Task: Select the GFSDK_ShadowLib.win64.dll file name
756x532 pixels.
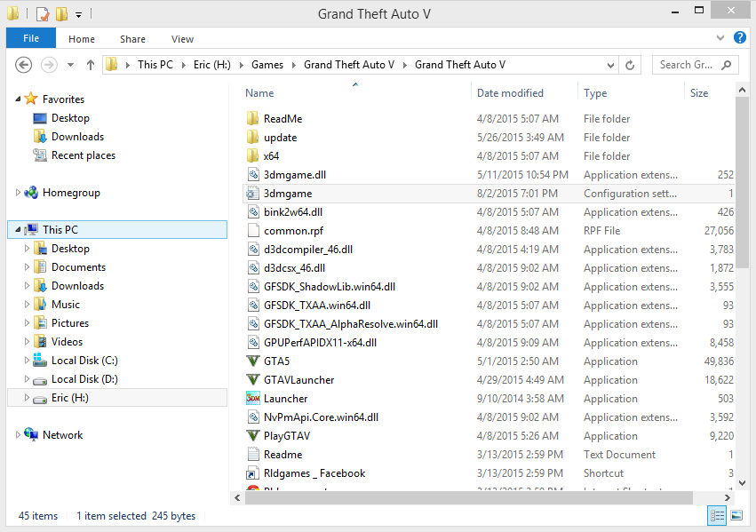Action: point(330,287)
